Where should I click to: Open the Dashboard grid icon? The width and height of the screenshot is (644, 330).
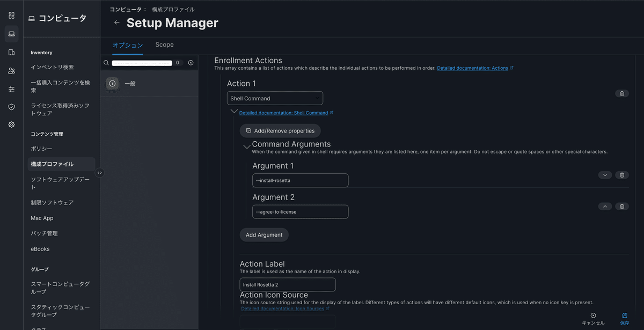point(11,15)
